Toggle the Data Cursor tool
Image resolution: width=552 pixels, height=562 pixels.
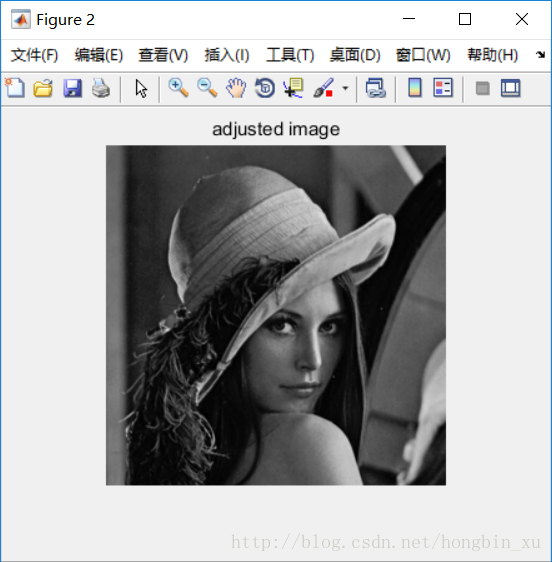(294, 88)
